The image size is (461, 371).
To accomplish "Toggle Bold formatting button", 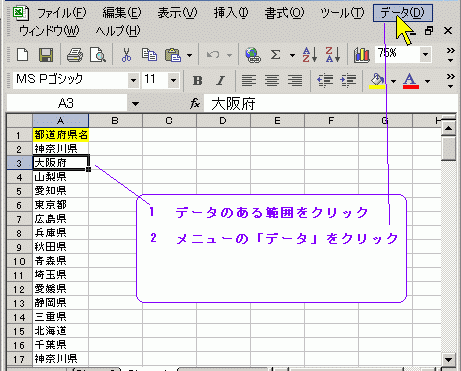I will click(x=198, y=80).
